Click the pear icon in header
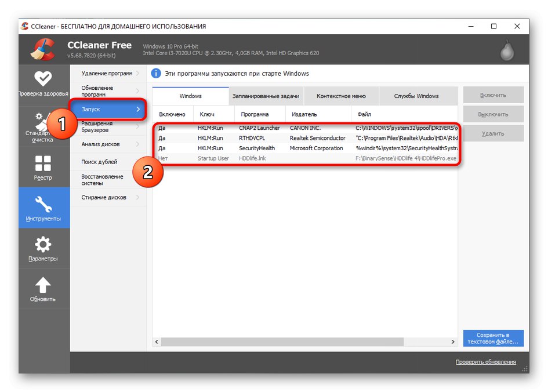The width and height of the screenshot is (548, 392). (x=507, y=50)
